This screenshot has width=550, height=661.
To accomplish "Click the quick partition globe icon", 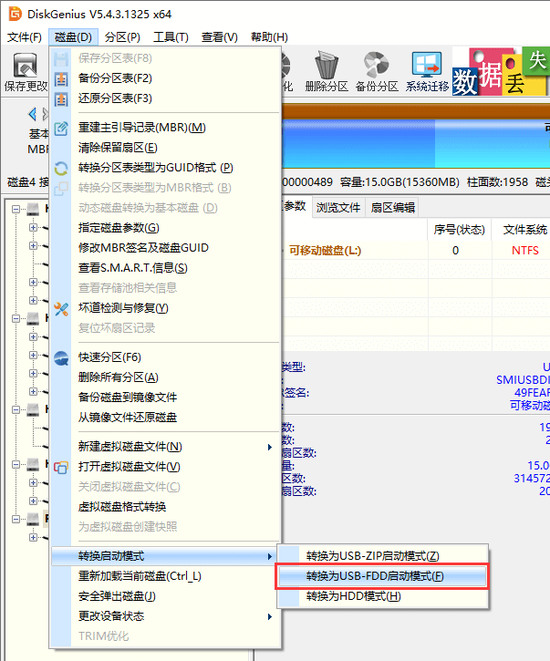I will point(61,358).
